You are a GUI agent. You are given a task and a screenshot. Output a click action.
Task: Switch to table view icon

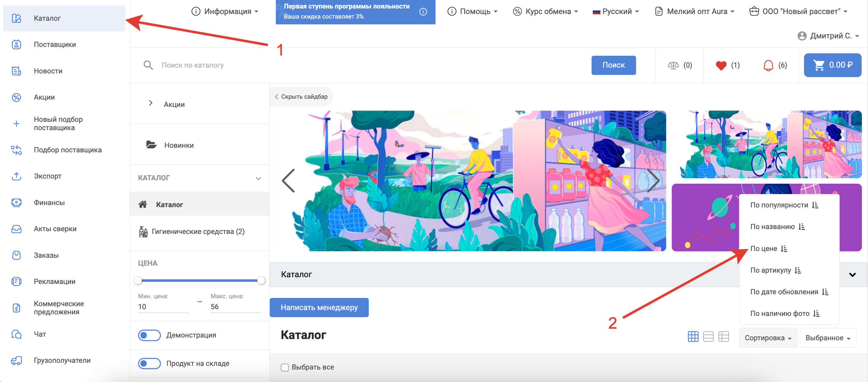723,337
